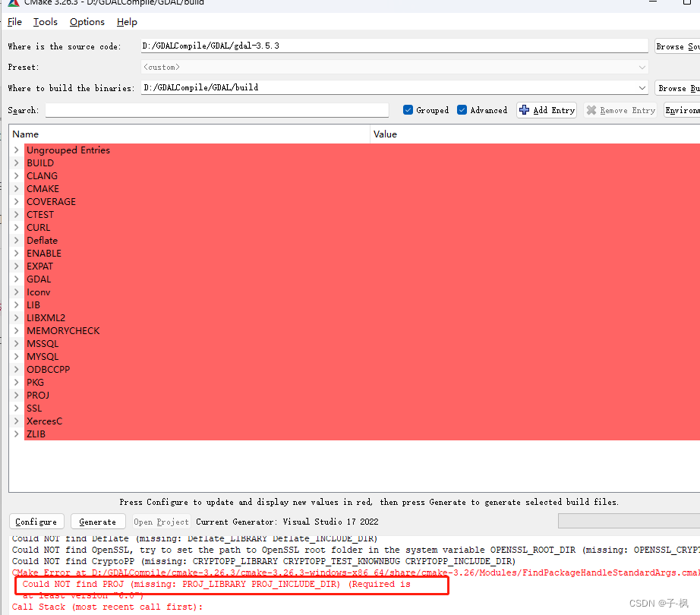Select the CMAKE row label
The height and width of the screenshot is (615, 700).
click(43, 189)
